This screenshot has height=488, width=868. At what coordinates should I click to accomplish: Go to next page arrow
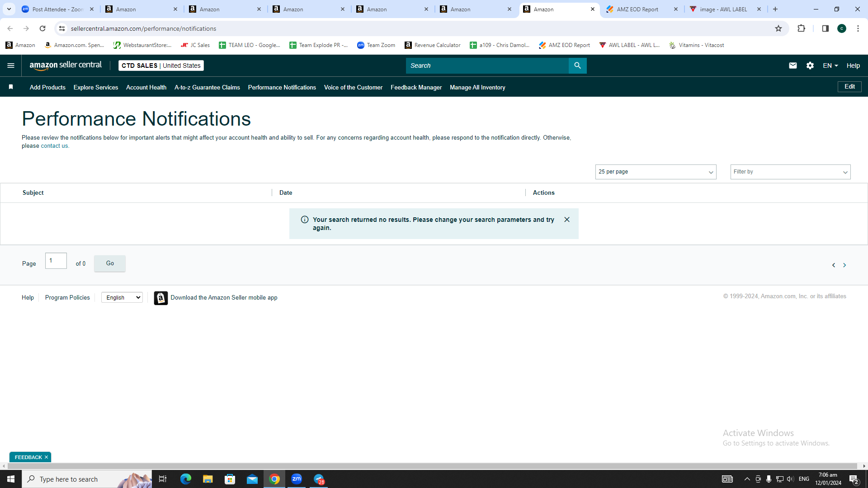[x=844, y=265]
